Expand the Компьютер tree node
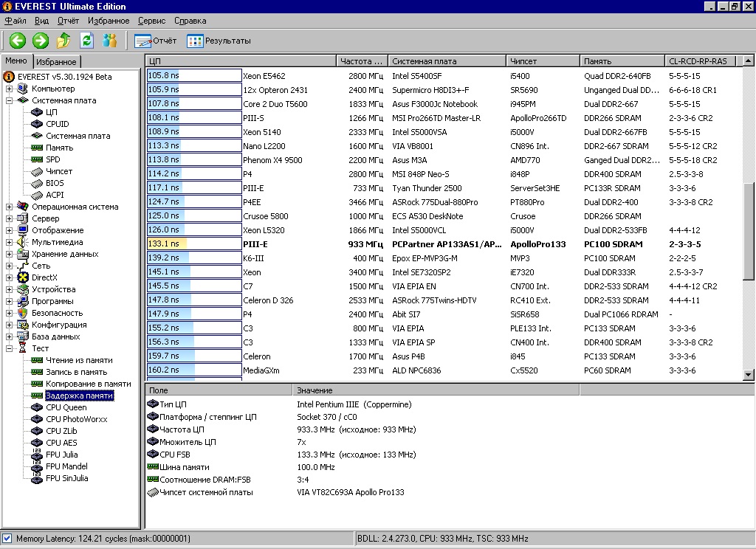This screenshot has height=549, width=756. click(10, 89)
